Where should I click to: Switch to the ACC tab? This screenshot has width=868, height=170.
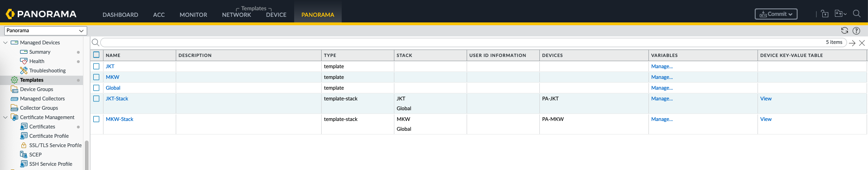[159, 15]
